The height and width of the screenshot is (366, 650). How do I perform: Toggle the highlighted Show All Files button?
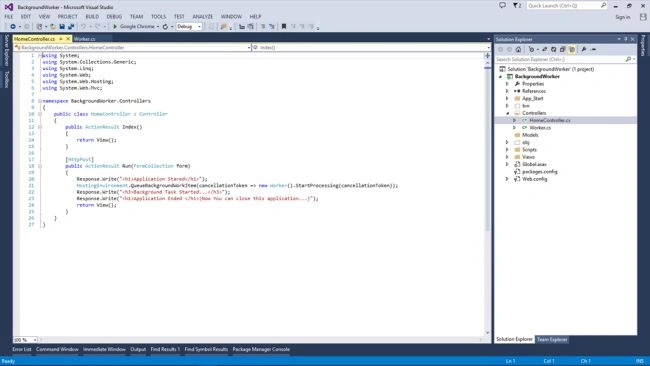572,49
